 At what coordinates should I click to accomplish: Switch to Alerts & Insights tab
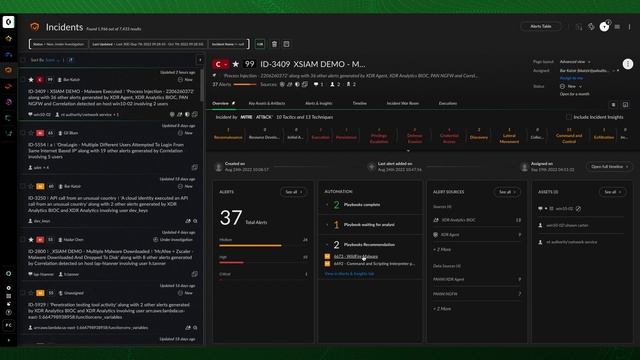[319, 103]
